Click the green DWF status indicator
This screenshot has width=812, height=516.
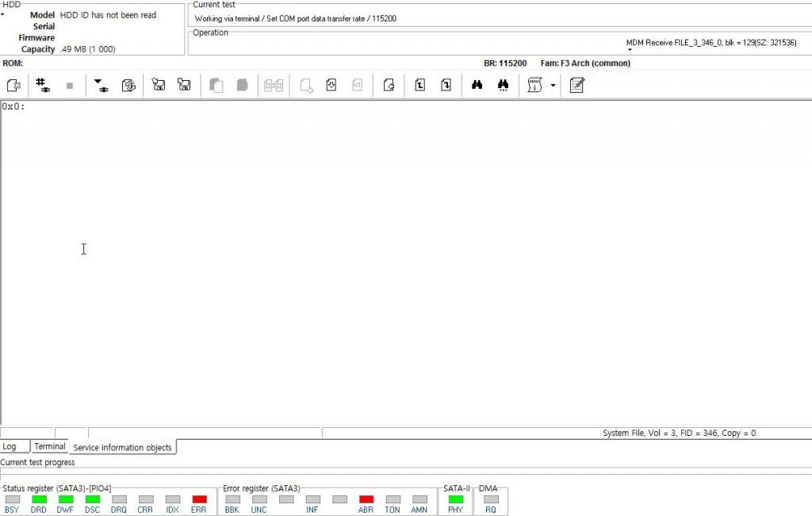point(66,499)
